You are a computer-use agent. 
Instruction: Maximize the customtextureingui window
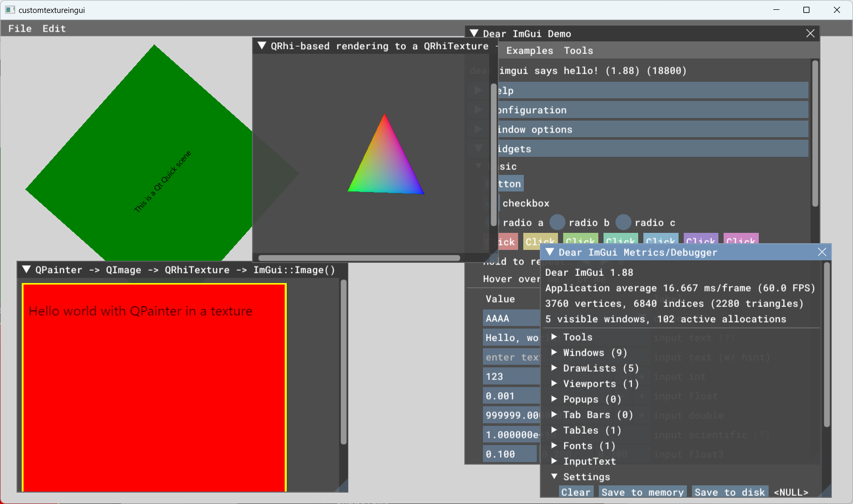click(x=806, y=10)
